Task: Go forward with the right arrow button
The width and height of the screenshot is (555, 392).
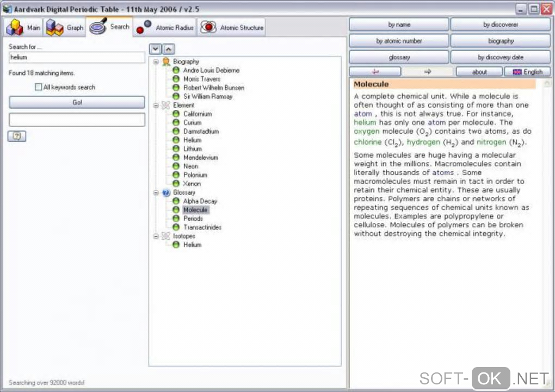Action: point(427,71)
